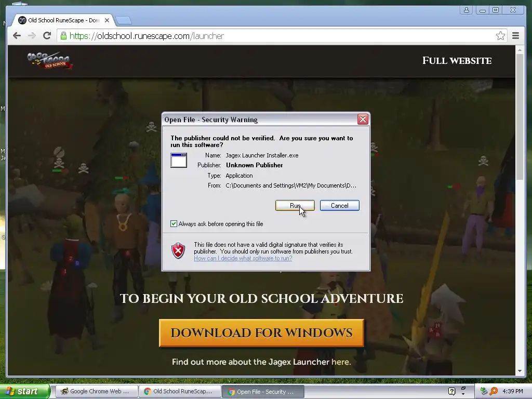Click page scrollbar down arrow
Viewport: 532px width, 399px height.
pyautogui.click(x=520, y=371)
